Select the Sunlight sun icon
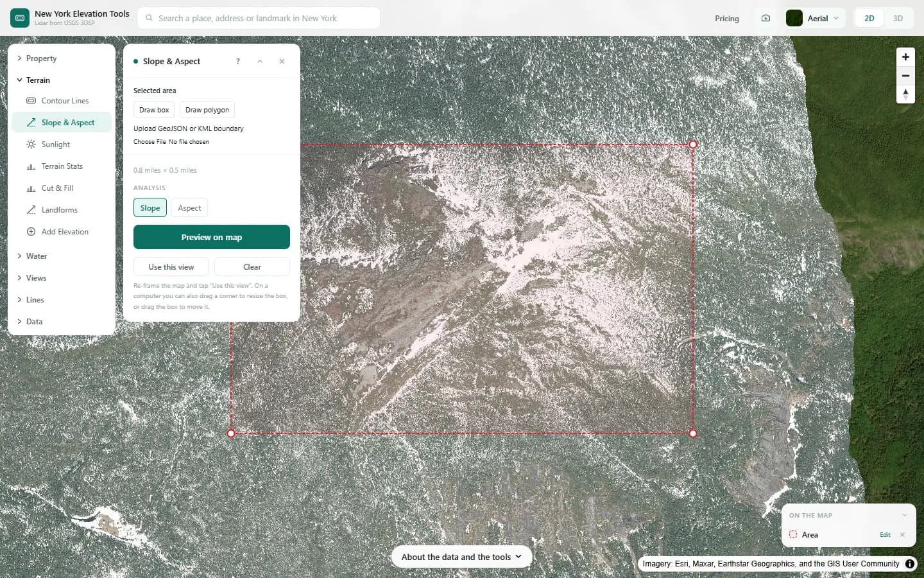This screenshot has height=578, width=924. [x=31, y=144]
